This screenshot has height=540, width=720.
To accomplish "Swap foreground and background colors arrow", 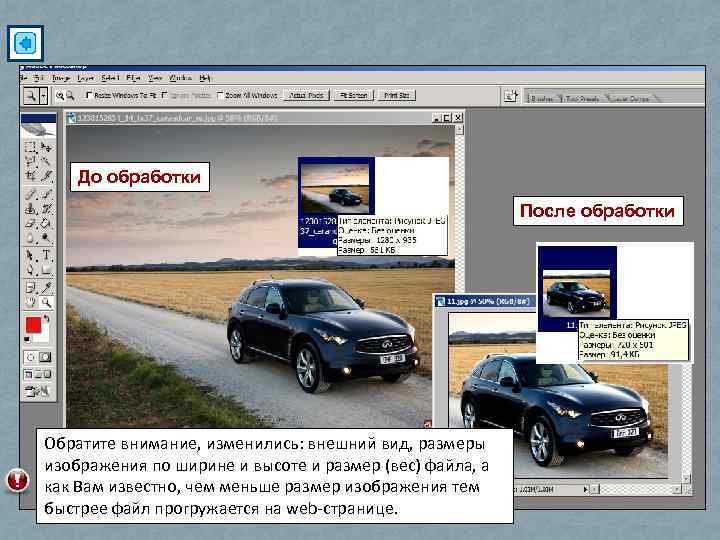I will 46,318.
